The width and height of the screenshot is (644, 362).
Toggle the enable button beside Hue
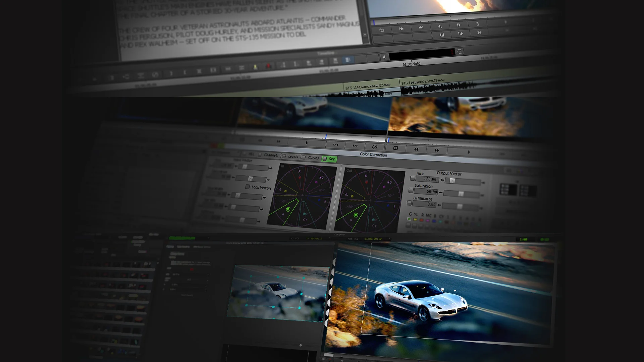tap(412, 178)
